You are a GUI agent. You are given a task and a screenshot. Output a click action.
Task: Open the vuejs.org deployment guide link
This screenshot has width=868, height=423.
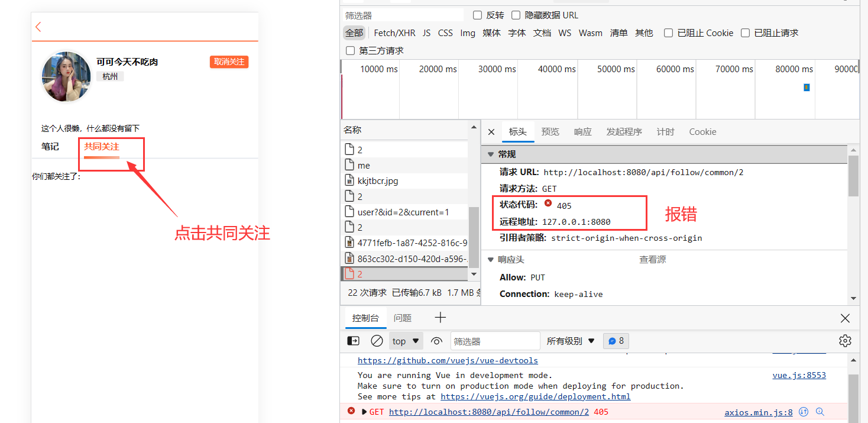535,396
